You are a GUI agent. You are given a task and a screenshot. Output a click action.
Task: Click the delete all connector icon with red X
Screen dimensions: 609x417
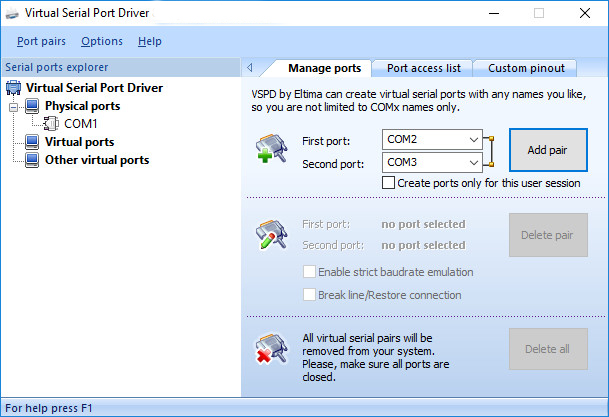coord(271,349)
